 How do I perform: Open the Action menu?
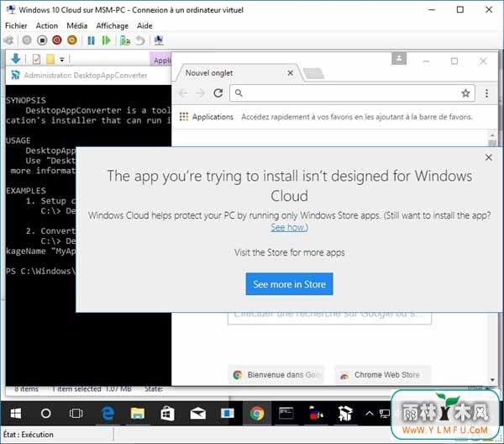(47, 26)
